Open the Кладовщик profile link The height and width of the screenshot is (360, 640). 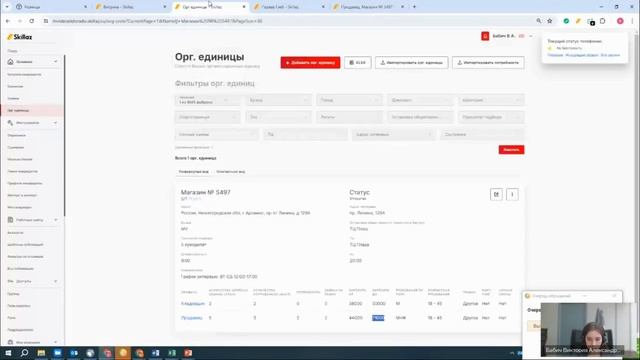pyautogui.click(x=193, y=304)
